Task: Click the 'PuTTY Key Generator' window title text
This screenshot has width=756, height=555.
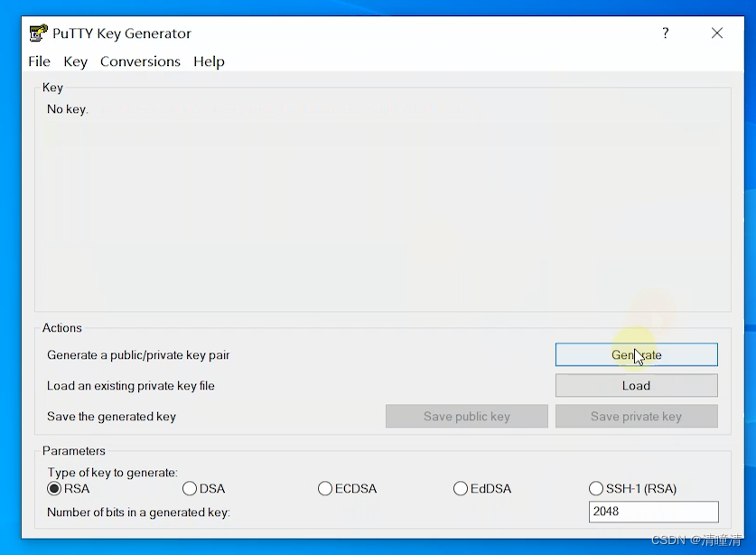Action: pyautogui.click(x=122, y=33)
